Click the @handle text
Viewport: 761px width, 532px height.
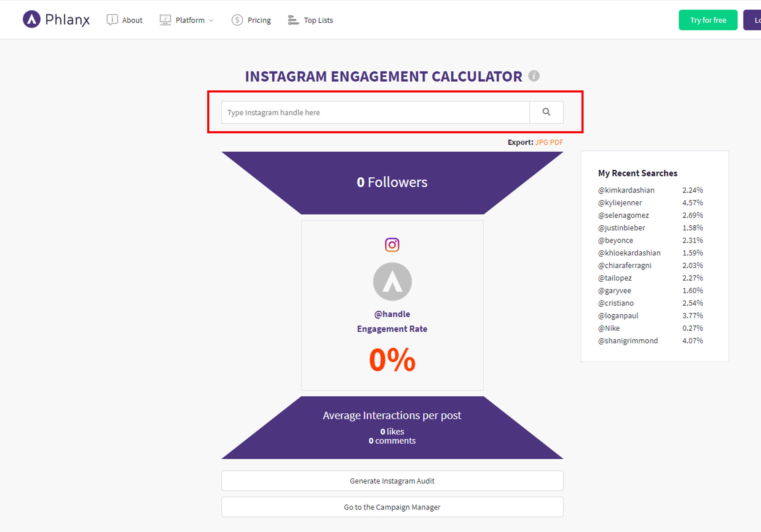click(392, 314)
